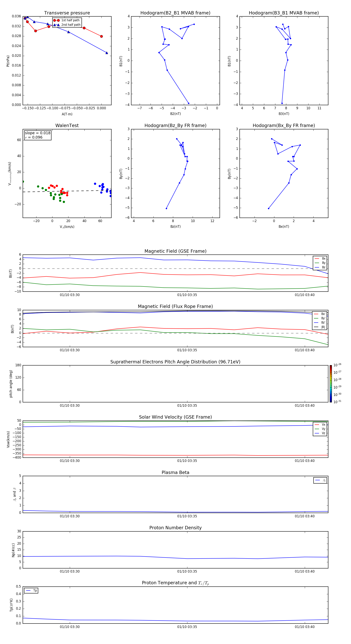Viewport: 351px width, 644px height.
Task: Select the "−400" tick on velocity axis
Action: coord(17,457)
